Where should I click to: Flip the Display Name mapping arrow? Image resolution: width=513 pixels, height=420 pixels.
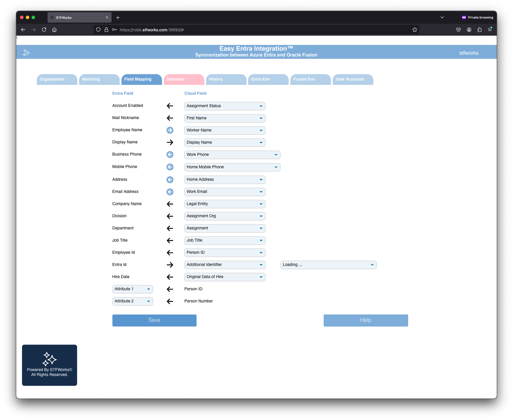pos(170,142)
